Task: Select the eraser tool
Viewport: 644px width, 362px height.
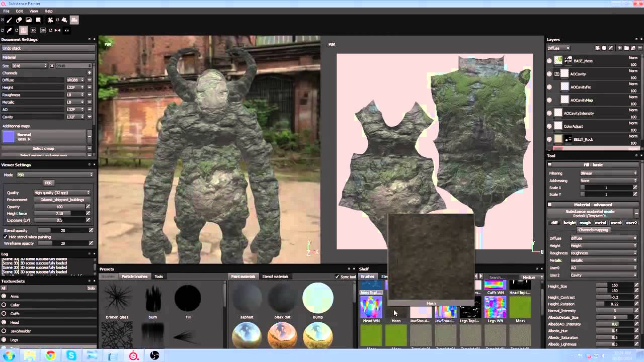Action: 19,20
